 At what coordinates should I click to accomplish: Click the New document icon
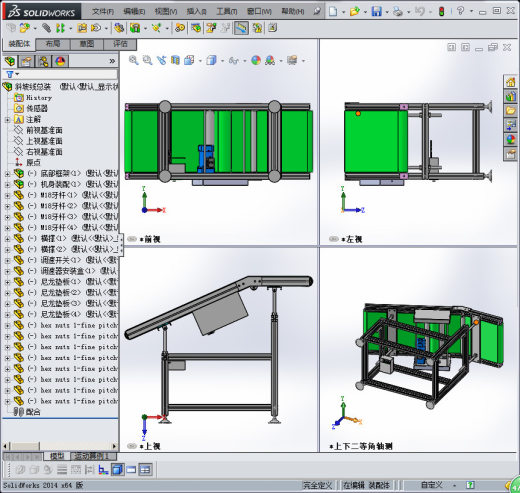tap(333, 12)
